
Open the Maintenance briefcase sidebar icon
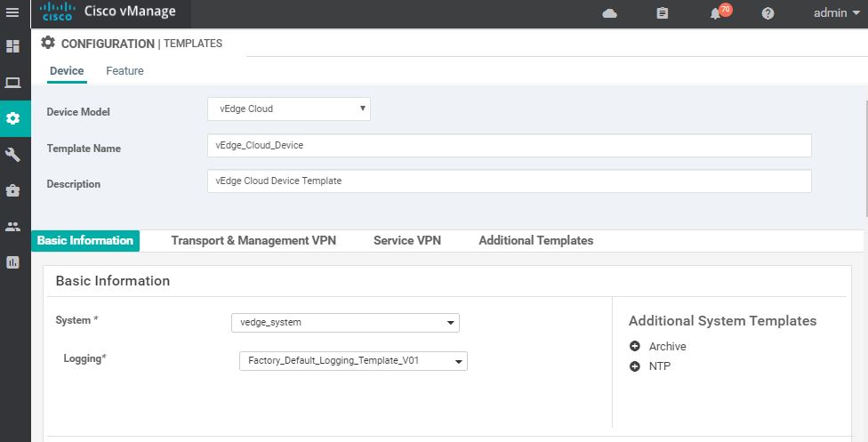[x=12, y=190]
